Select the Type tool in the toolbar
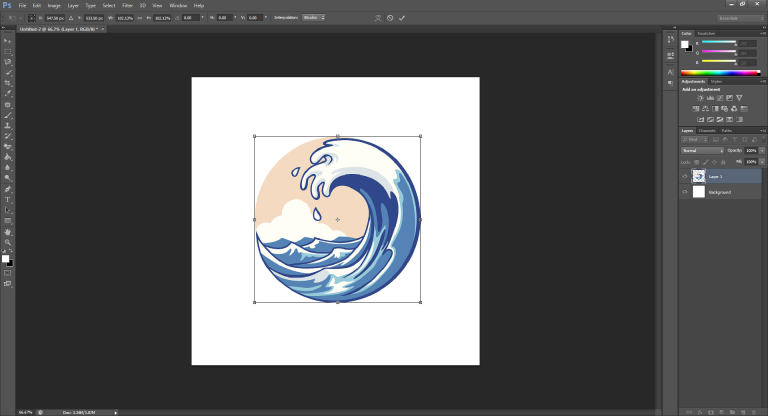 pyautogui.click(x=8, y=200)
